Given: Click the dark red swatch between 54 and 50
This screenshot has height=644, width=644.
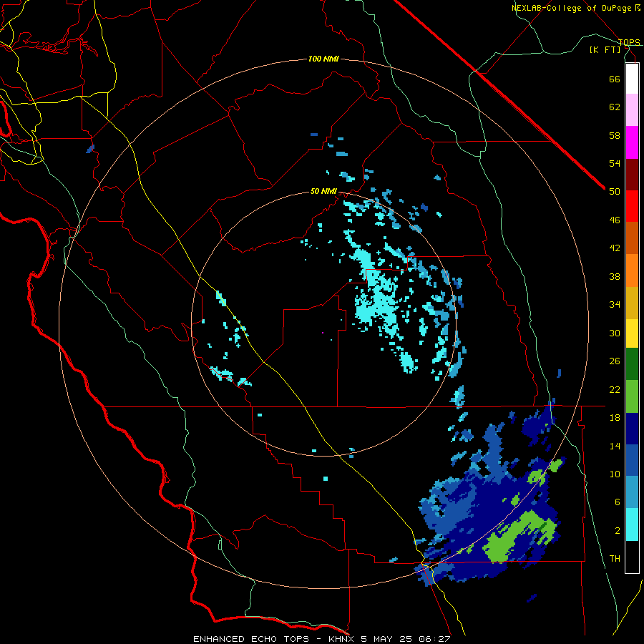Looking at the screenshot, I should point(632,175).
